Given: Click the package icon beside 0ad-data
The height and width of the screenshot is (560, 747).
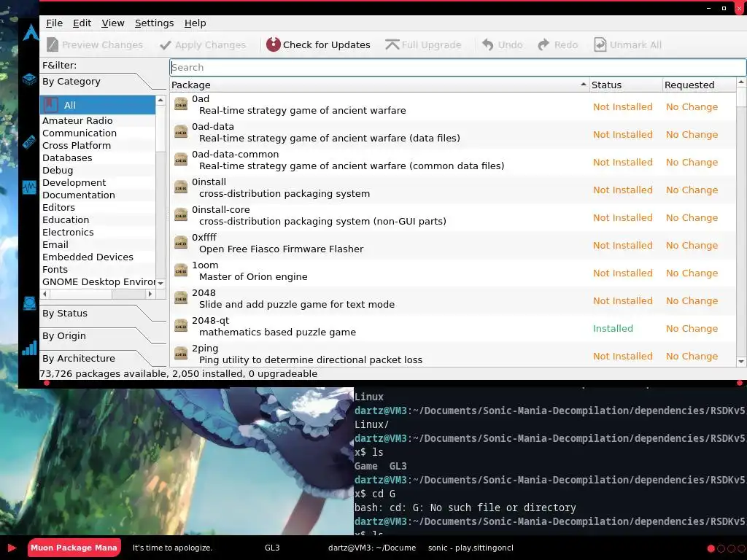Looking at the screenshot, I should point(181,132).
